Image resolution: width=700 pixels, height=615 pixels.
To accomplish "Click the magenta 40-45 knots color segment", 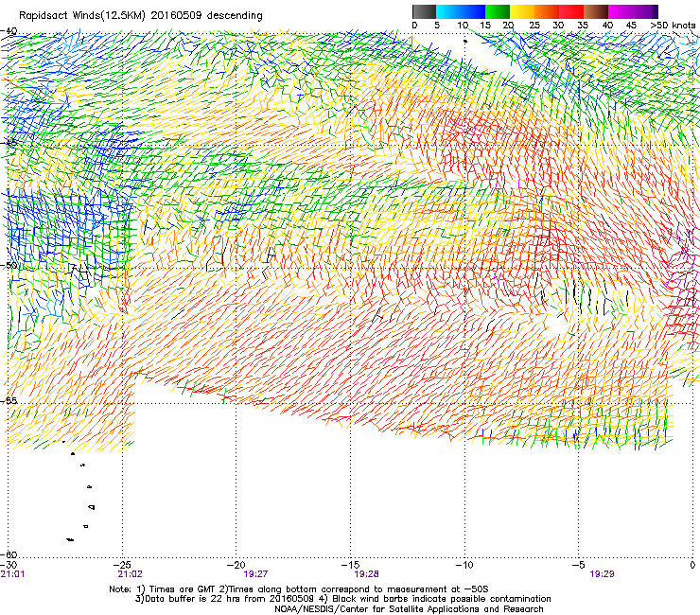I will (621, 11).
